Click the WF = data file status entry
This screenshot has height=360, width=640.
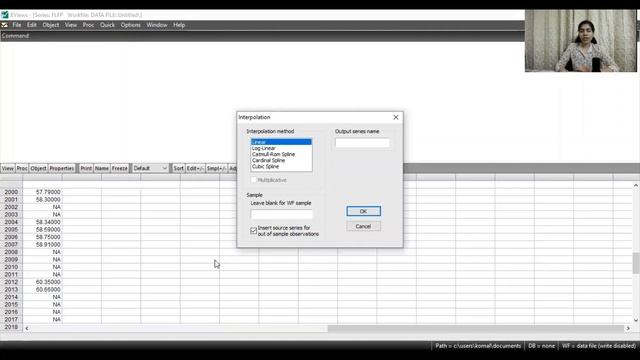(x=598, y=346)
